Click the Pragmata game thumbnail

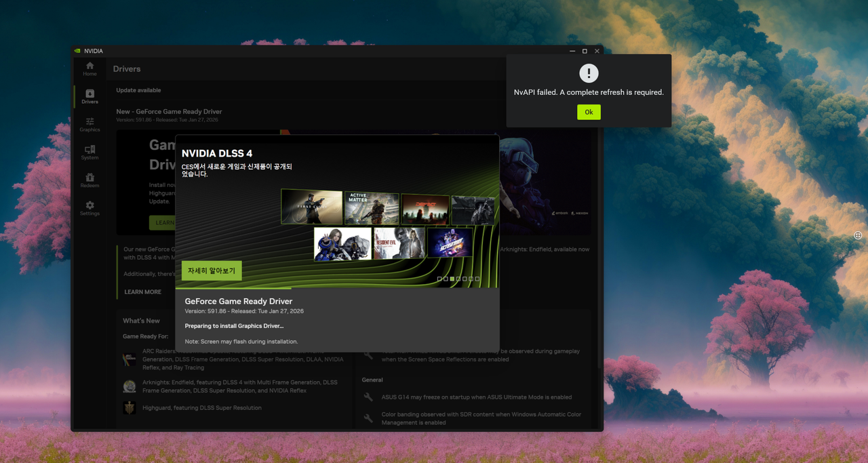click(343, 244)
